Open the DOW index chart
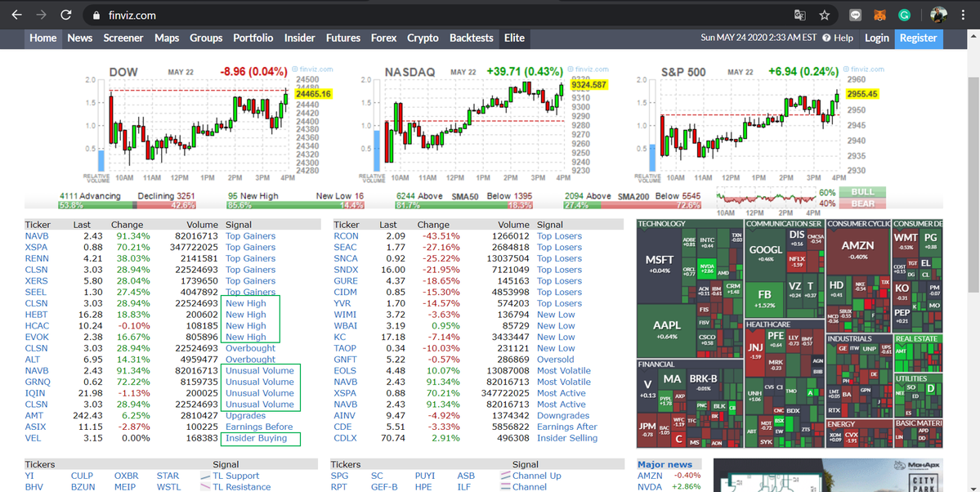 (x=209, y=123)
